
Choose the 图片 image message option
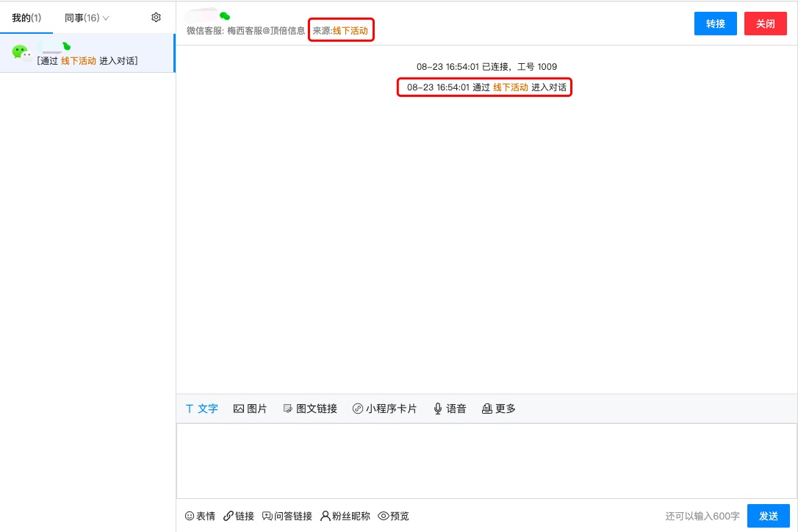pyautogui.click(x=250, y=409)
